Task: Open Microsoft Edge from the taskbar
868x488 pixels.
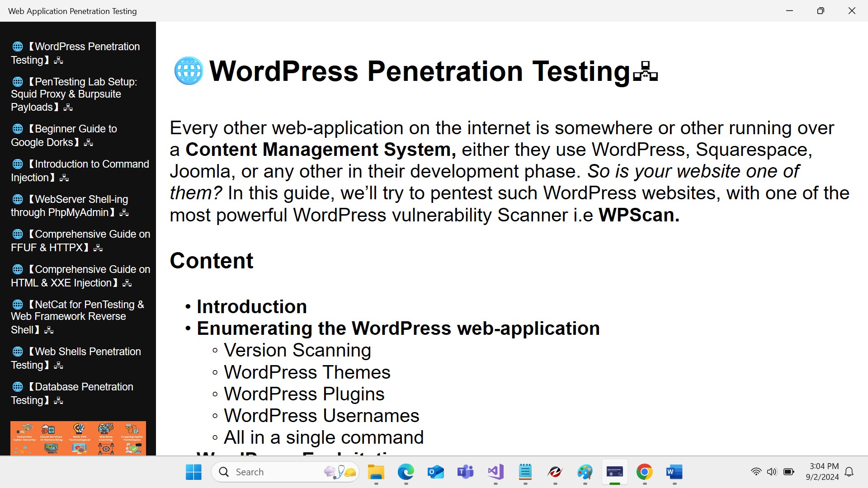Action: coord(406,472)
